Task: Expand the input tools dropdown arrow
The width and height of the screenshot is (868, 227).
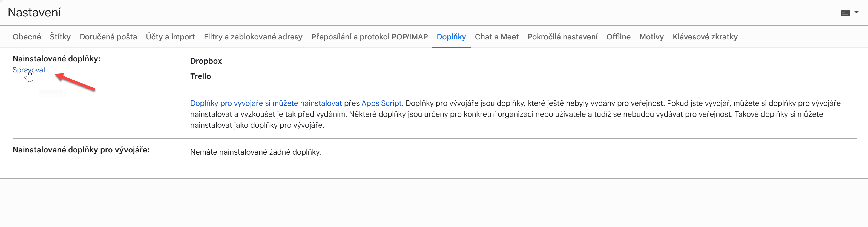Action: [x=856, y=12]
